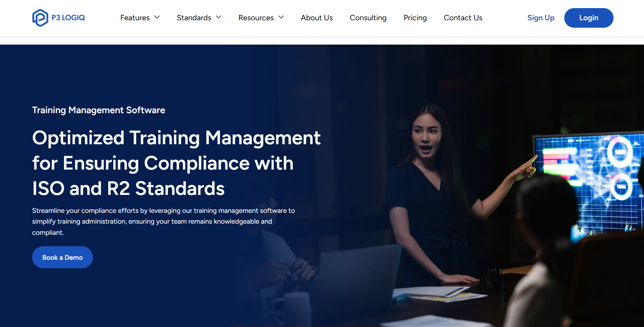Click the Book a Demo button

[63, 257]
